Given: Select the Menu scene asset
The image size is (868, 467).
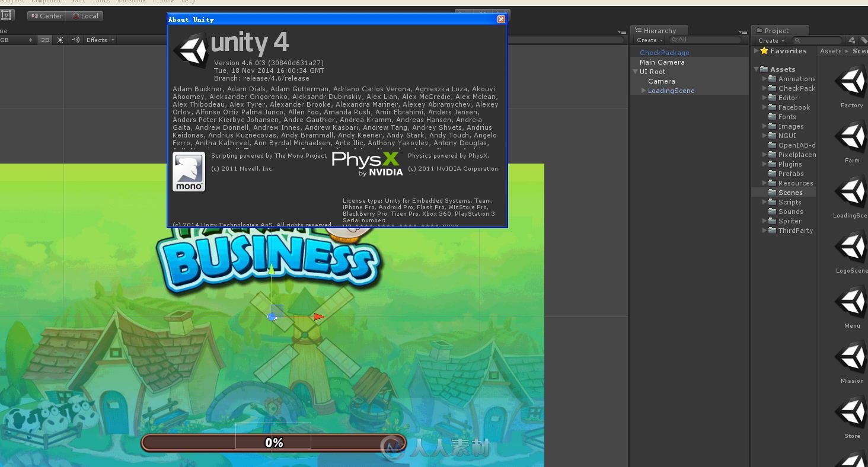Looking at the screenshot, I should tap(851, 308).
